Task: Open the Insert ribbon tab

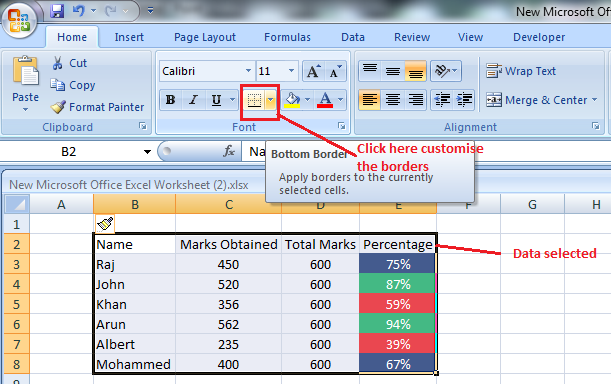Action: 129,37
